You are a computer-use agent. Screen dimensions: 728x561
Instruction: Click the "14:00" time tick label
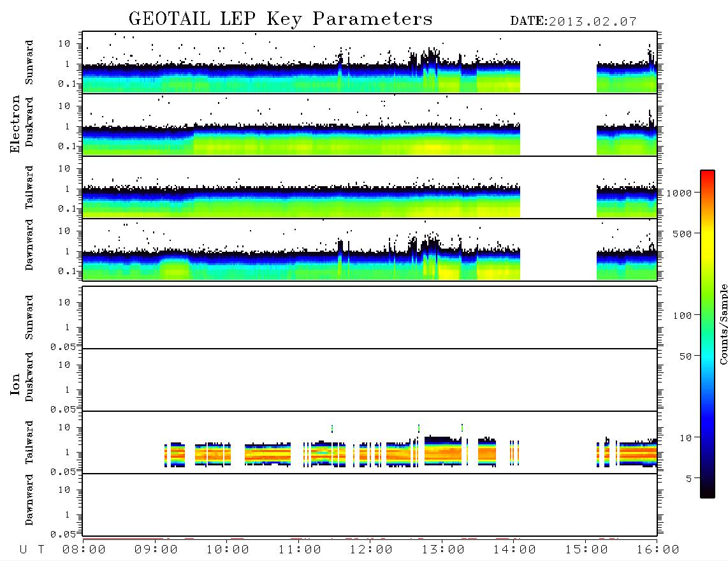[514, 550]
